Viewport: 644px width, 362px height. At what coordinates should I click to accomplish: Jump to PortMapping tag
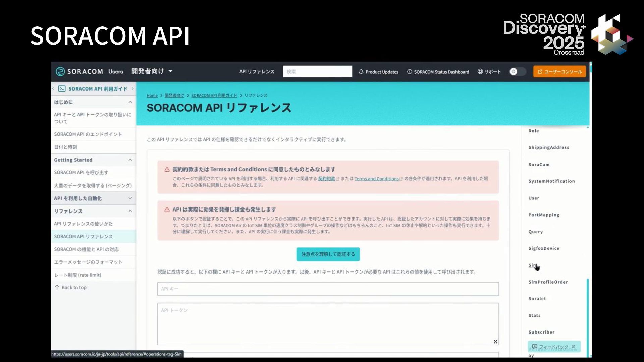(544, 215)
